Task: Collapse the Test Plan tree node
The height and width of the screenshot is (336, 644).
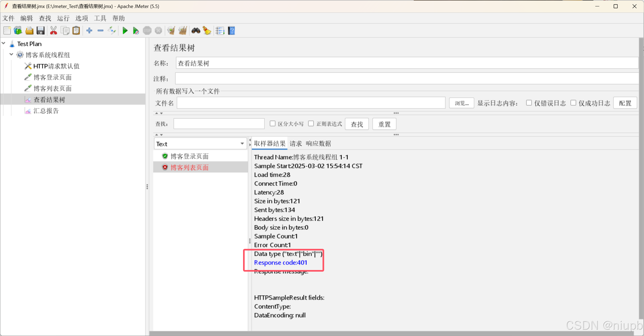Action: (4, 43)
